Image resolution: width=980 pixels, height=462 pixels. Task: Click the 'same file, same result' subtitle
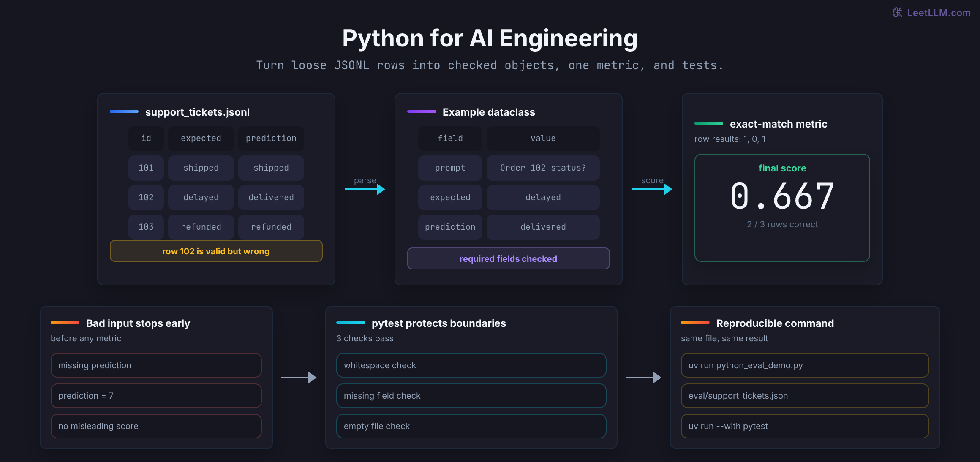[724, 338]
